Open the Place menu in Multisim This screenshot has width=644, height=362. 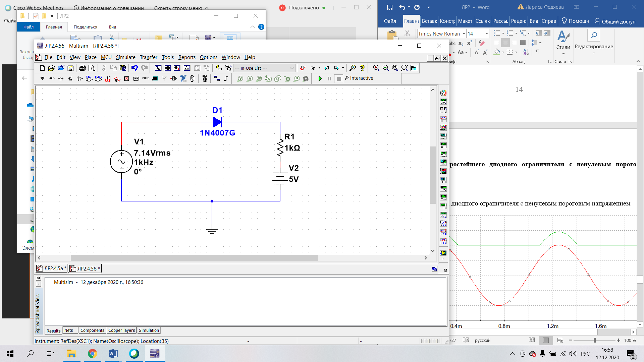coord(91,57)
